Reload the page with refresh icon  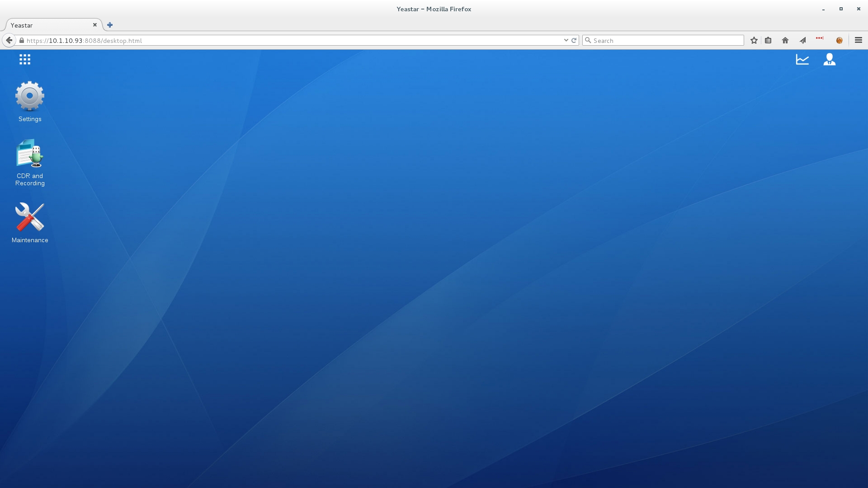point(574,40)
